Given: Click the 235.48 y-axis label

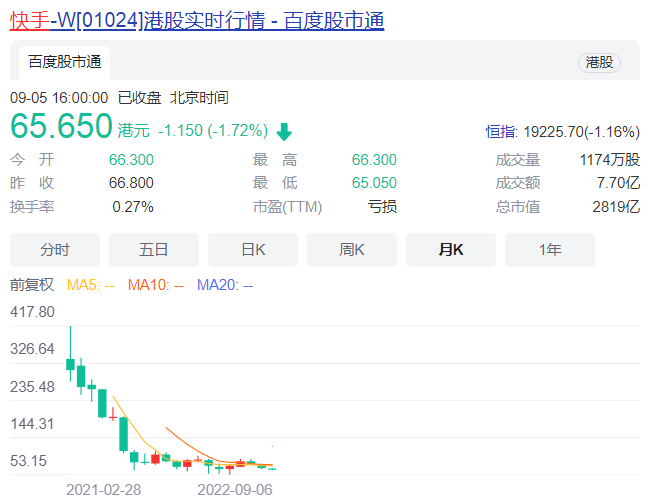Looking at the screenshot, I should (x=32, y=387).
